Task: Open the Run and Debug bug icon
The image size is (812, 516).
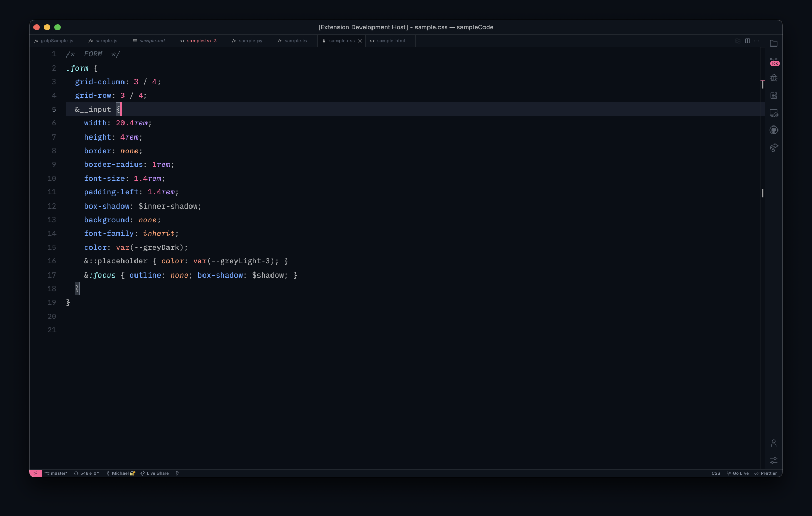Action: click(x=774, y=78)
